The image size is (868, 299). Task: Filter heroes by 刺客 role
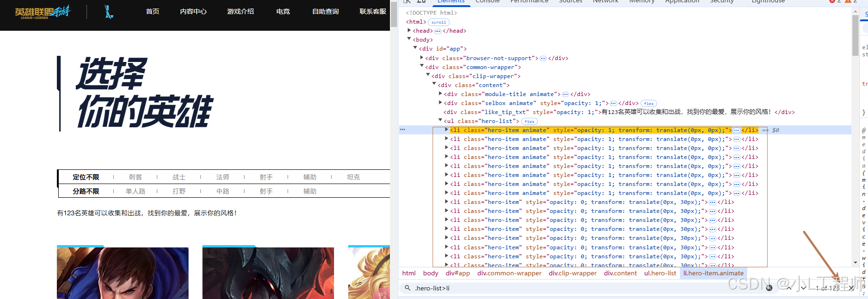coord(136,177)
